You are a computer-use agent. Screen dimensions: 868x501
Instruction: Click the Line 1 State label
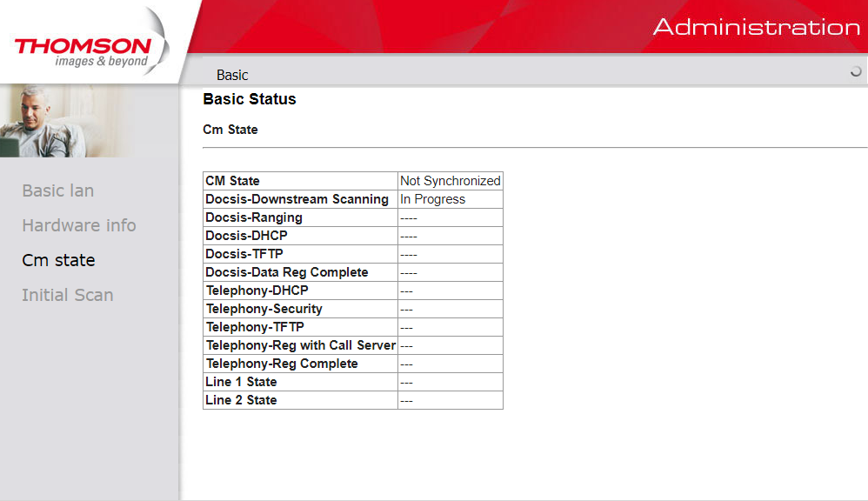click(x=241, y=382)
